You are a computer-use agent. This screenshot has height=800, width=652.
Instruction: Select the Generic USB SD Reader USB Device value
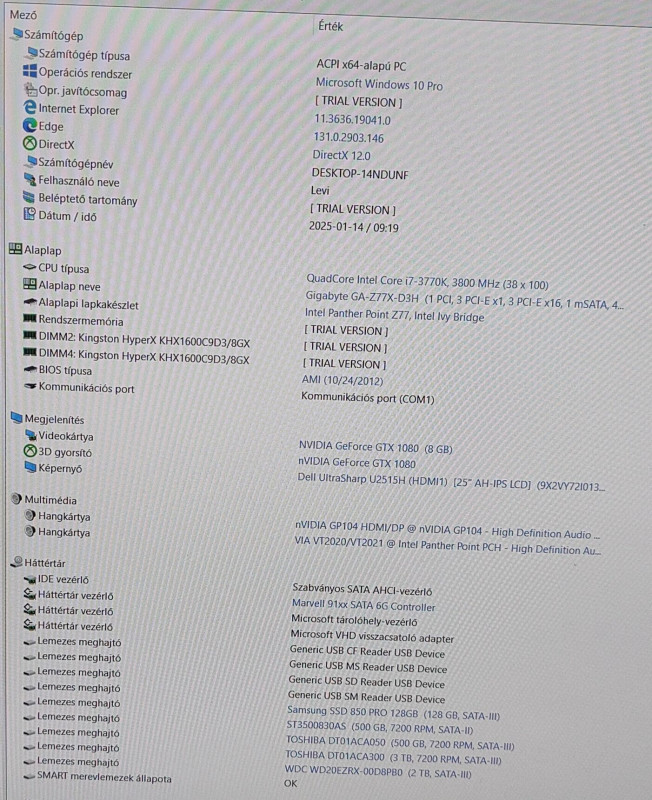[x=366, y=682]
